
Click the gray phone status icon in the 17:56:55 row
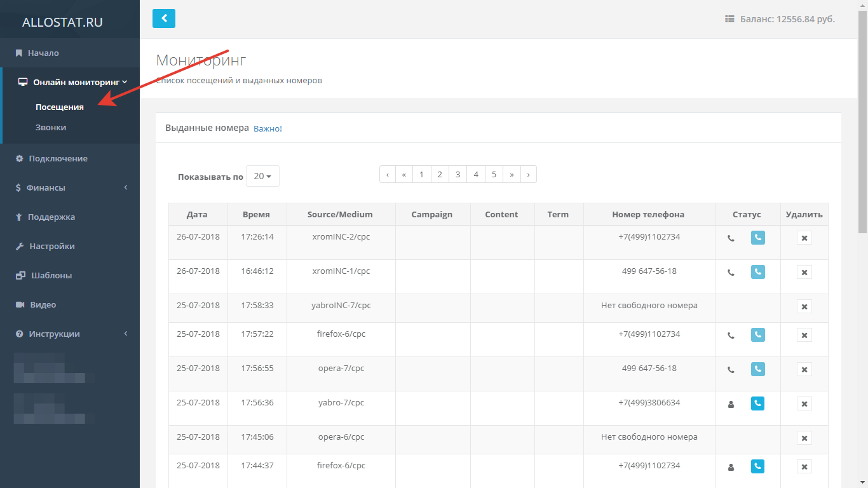(731, 370)
